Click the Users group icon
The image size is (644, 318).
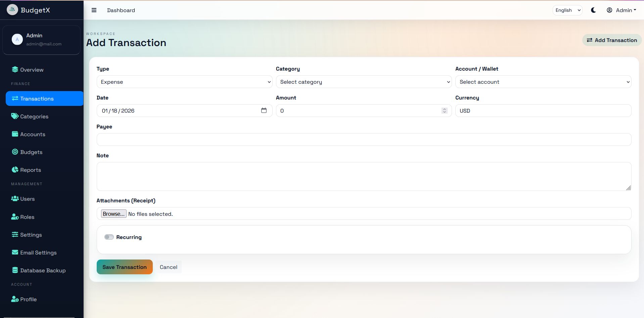[15, 199]
